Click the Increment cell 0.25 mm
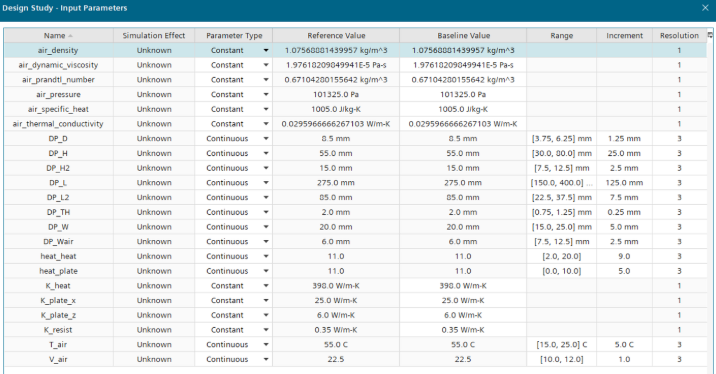The height and width of the screenshot is (374, 716). [624, 212]
